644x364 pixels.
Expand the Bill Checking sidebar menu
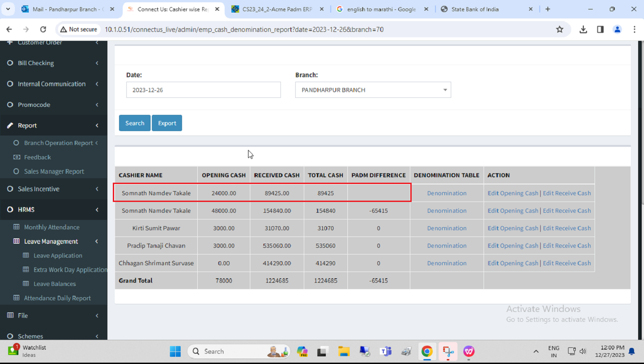(53, 63)
